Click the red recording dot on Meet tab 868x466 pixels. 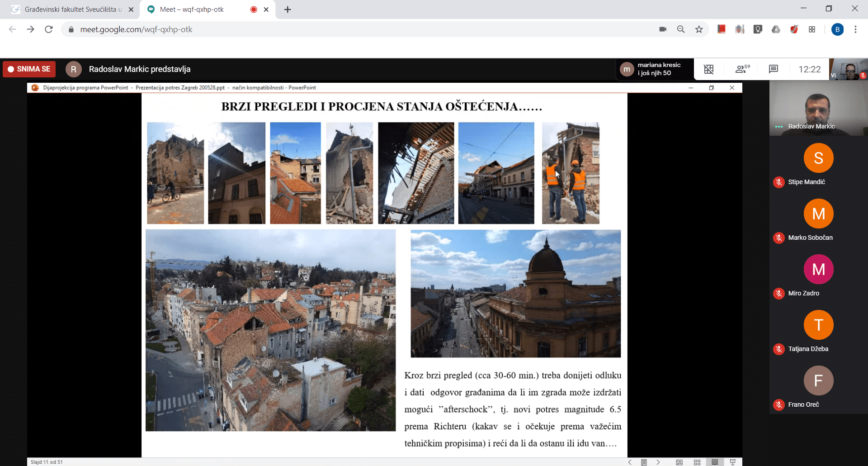(254, 10)
